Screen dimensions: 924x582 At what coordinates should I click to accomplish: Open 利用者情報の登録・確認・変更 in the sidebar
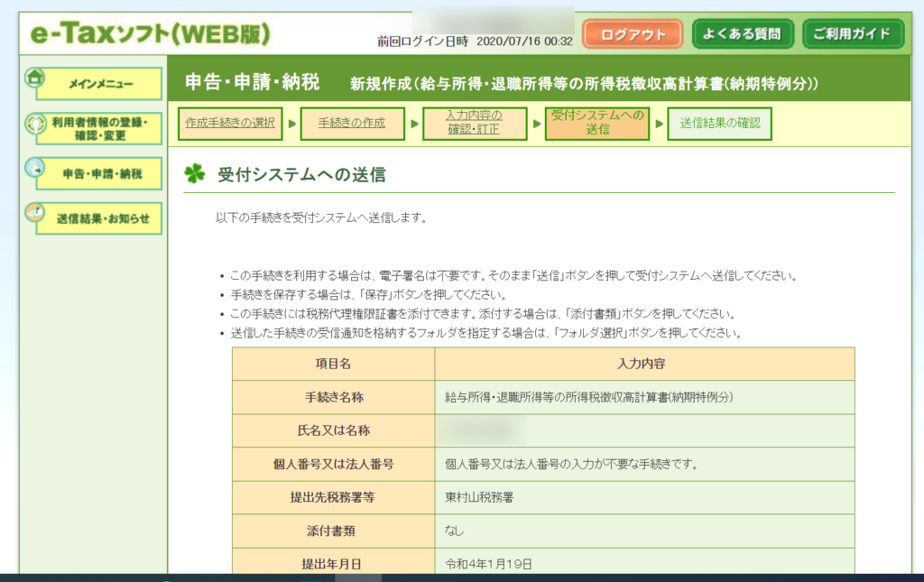pyautogui.click(x=99, y=128)
